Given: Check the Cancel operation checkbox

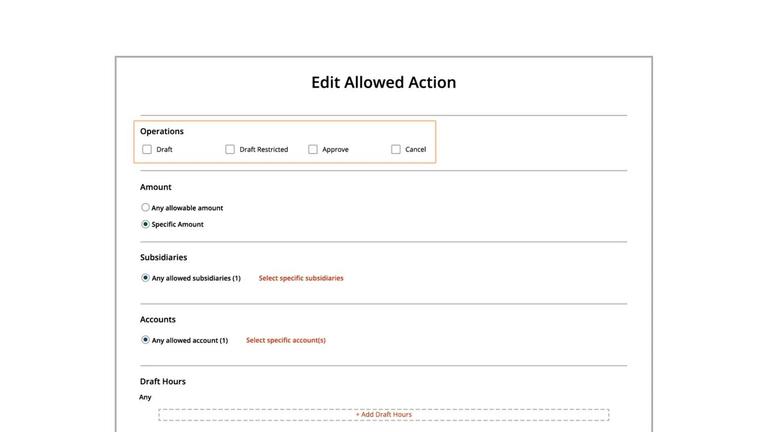Looking at the screenshot, I should [x=396, y=149].
